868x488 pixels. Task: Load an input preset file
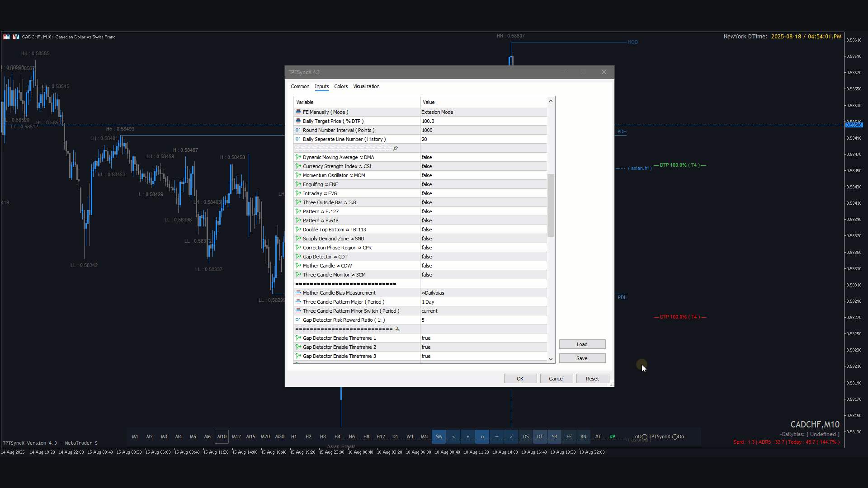[582, 344]
